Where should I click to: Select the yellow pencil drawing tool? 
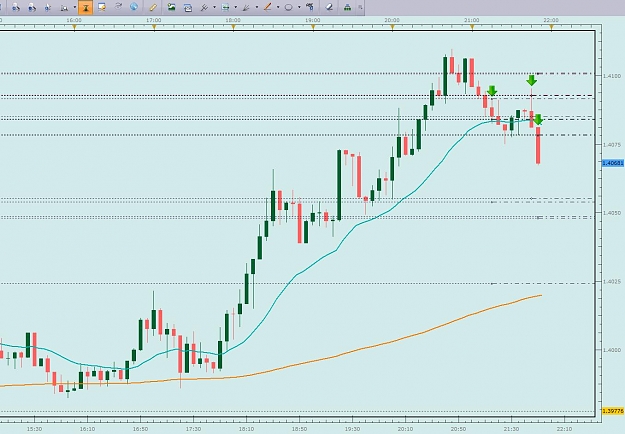click(153, 7)
